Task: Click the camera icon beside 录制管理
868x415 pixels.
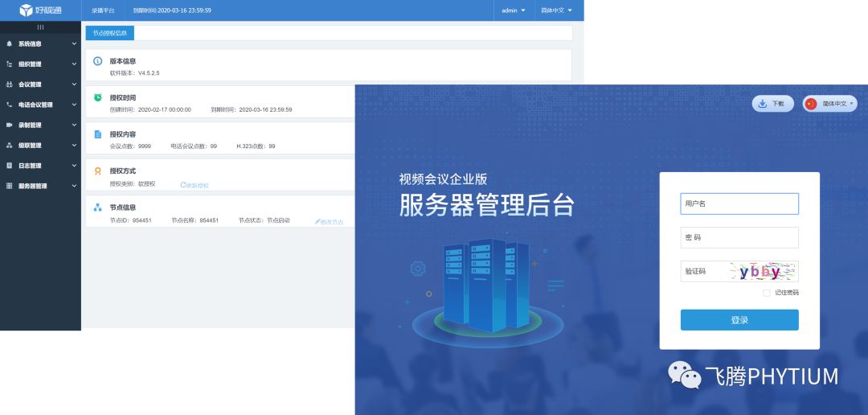Action: [9, 125]
